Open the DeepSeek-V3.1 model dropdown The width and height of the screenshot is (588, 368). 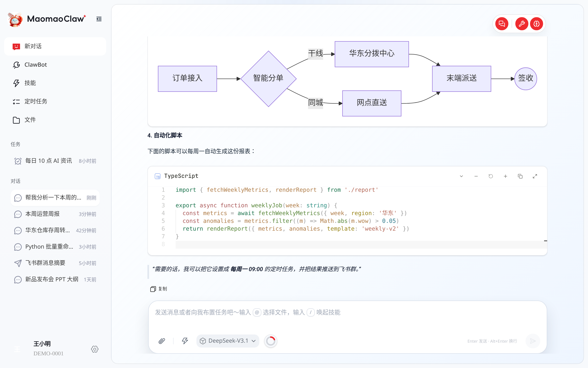tap(228, 341)
